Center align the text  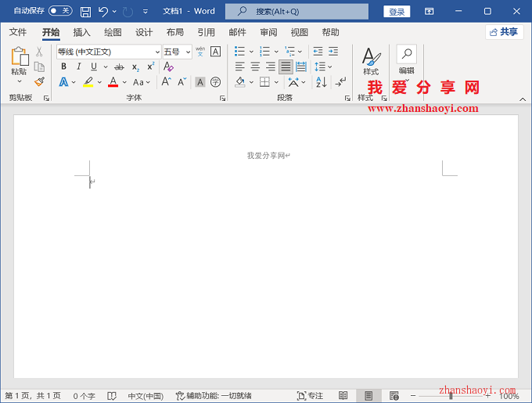point(255,67)
